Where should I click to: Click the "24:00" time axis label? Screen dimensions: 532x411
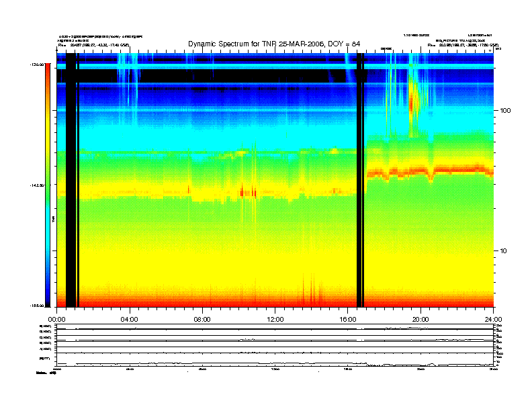(494, 320)
